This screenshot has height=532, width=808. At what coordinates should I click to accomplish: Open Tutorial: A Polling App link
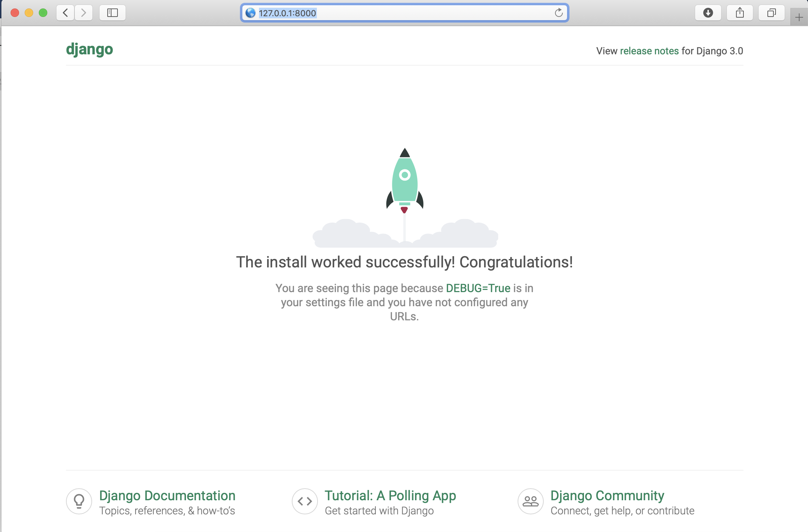click(x=390, y=495)
